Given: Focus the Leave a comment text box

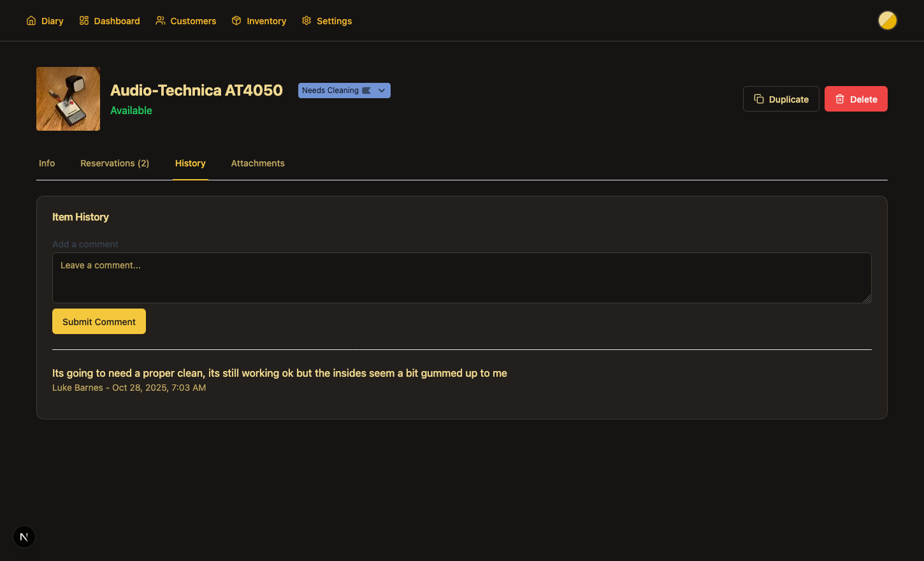Looking at the screenshot, I should click(x=461, y=278).
